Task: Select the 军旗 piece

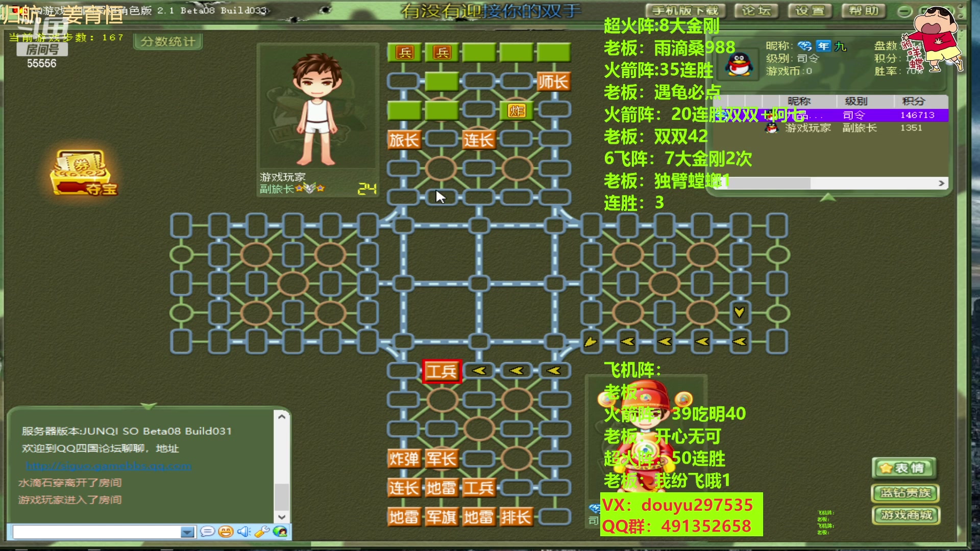Action: [442, 517]
